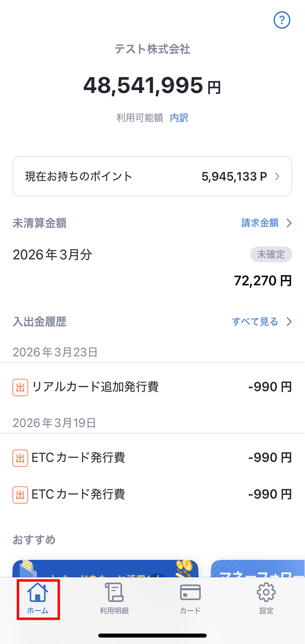Tap the 未確定 status badge
Viewport: 305px width, 644px height.
tap(271, 255)
